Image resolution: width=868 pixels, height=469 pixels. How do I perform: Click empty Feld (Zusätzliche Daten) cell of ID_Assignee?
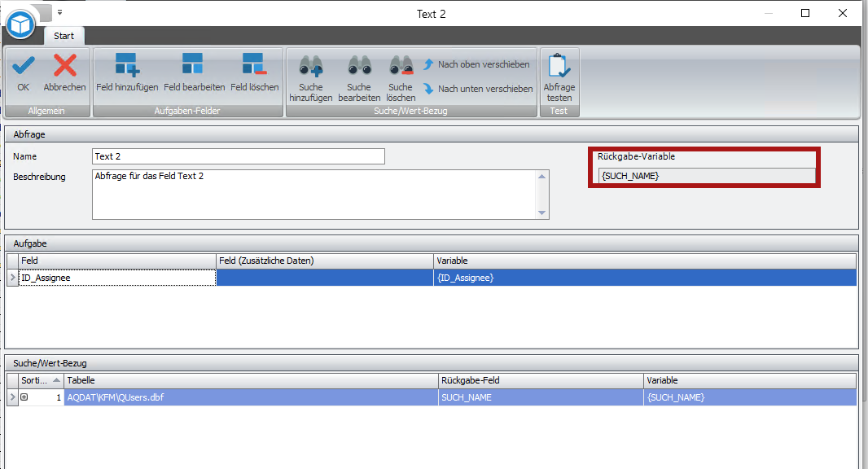coord(325,278)
